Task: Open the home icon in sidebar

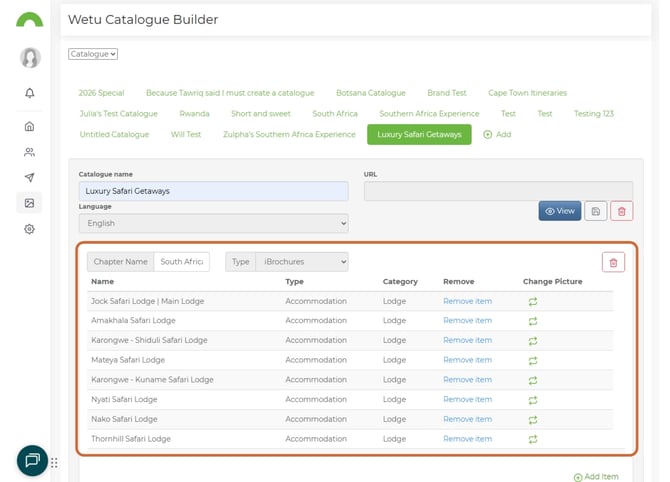Action: [x=30, y=126]
